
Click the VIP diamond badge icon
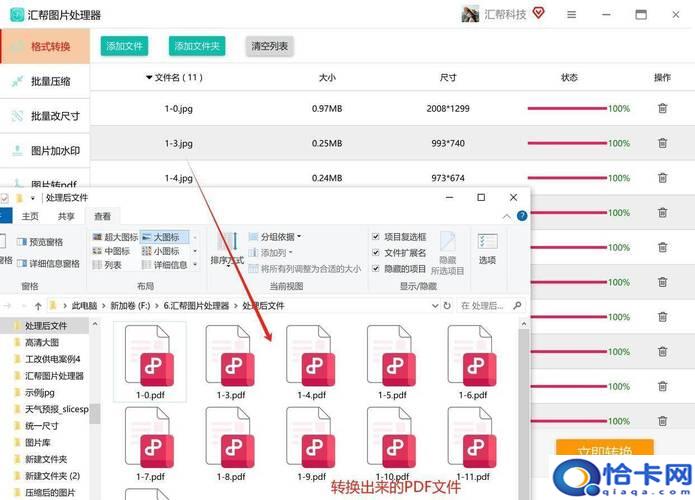coord(539,13)
